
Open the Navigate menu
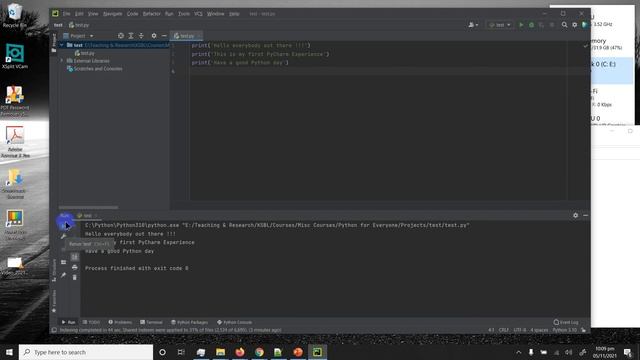[x=112, y=13]
